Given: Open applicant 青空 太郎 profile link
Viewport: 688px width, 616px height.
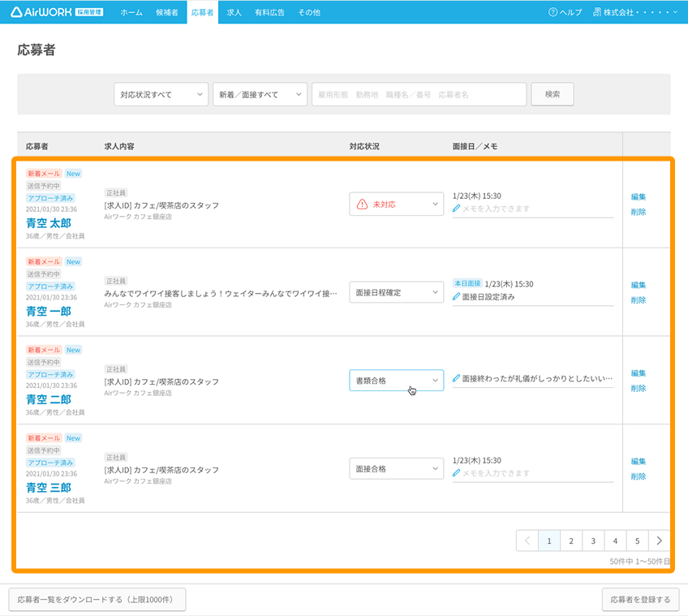Looking at the screenshot, I should pyautogui.click(x=48, y=223).
